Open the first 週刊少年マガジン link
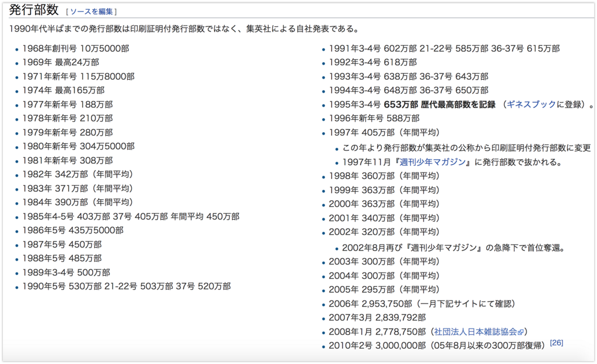The height and width of the screenshot is (364, 597). click(433, 162)
